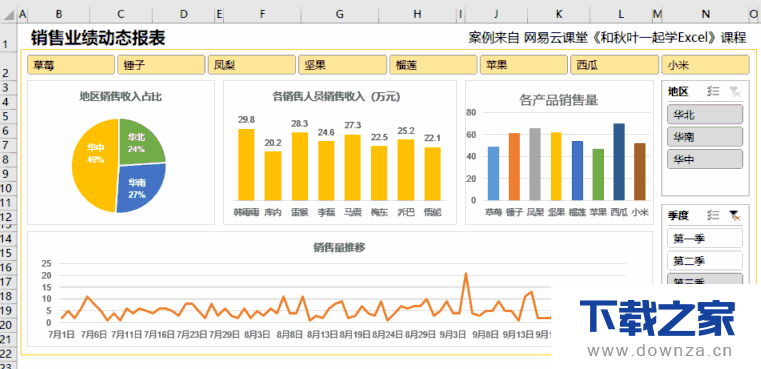
Task: Select column H header
Action: 417,15
